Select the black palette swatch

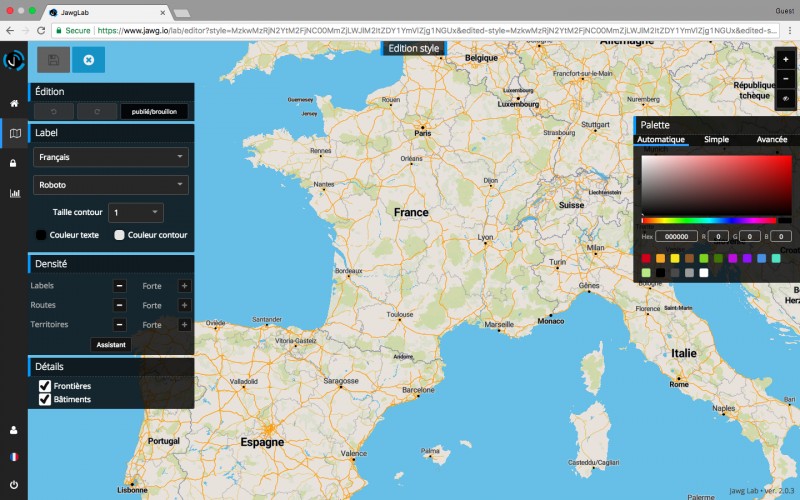tap(660, 273)
